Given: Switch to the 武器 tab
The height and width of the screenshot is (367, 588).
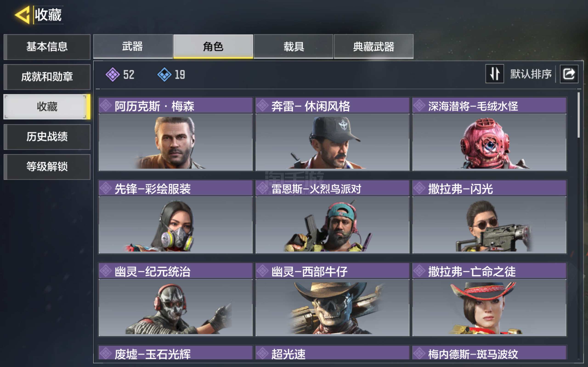Looking at the screenshot, I should click(133, 46).
